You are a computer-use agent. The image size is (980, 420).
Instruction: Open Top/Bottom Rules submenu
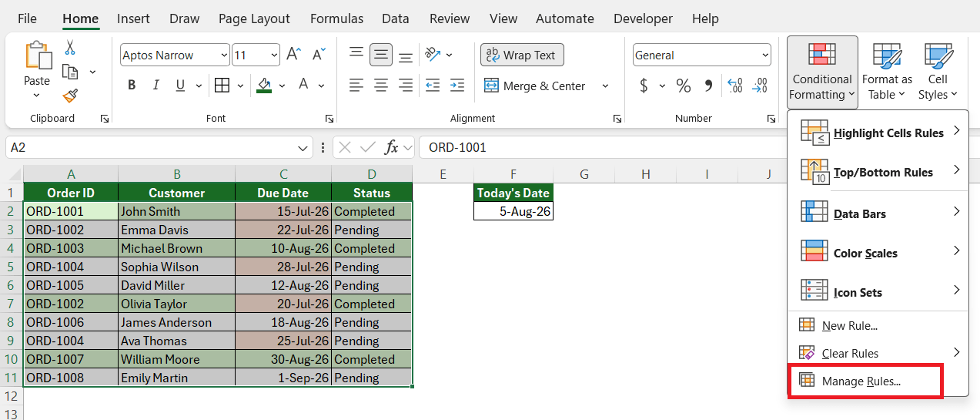point(878,172)
